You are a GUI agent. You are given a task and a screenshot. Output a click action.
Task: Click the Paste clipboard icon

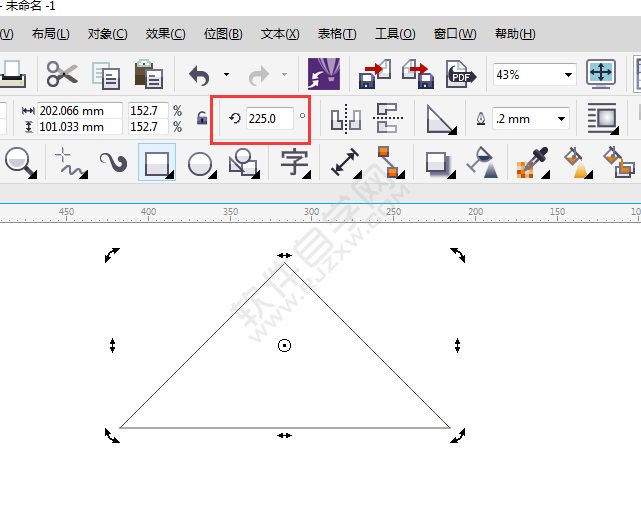[x=149, y=74]
